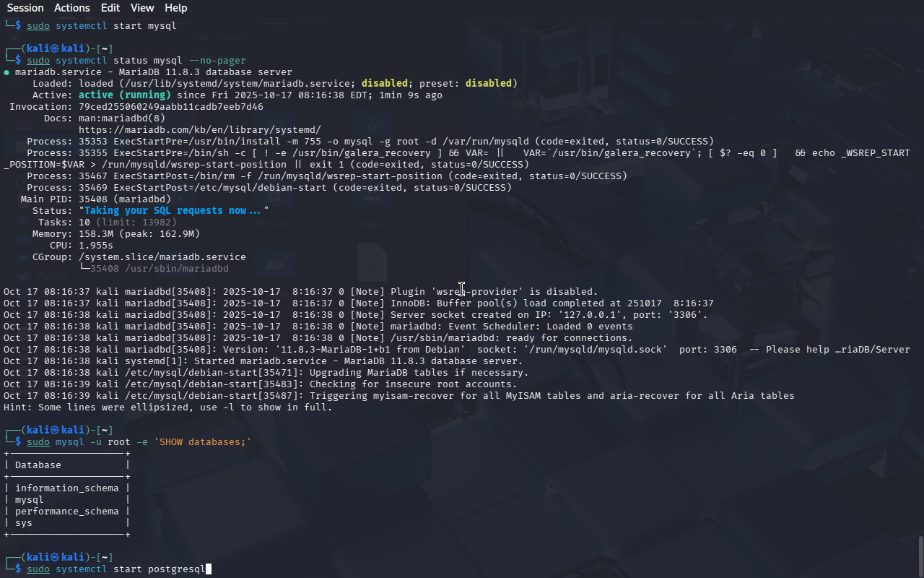924x578 pixels.
Task: Open the Session menu
Action: 25,8
